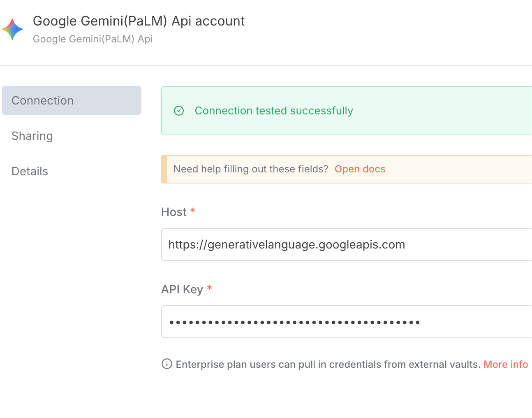This screenshot has height=418, width=532.
Task: Click the info circle icon beside Enterprise note
Action: click(167, 364)
